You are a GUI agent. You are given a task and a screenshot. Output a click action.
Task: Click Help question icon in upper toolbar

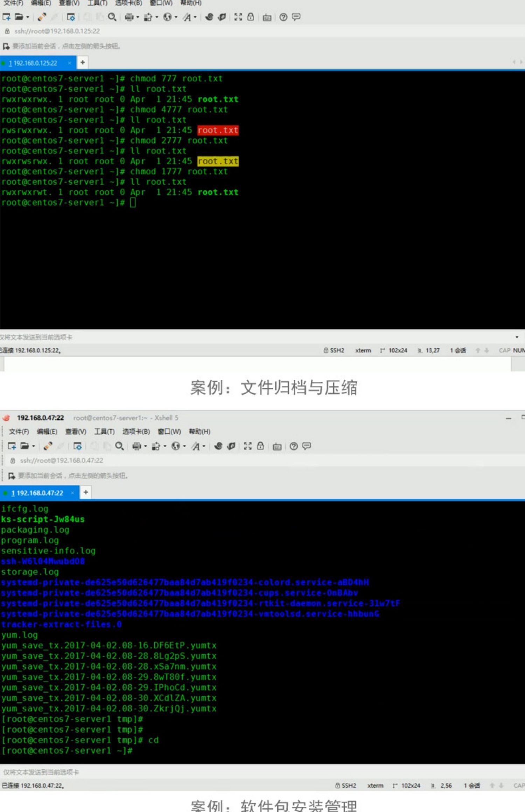pos(283,17)
